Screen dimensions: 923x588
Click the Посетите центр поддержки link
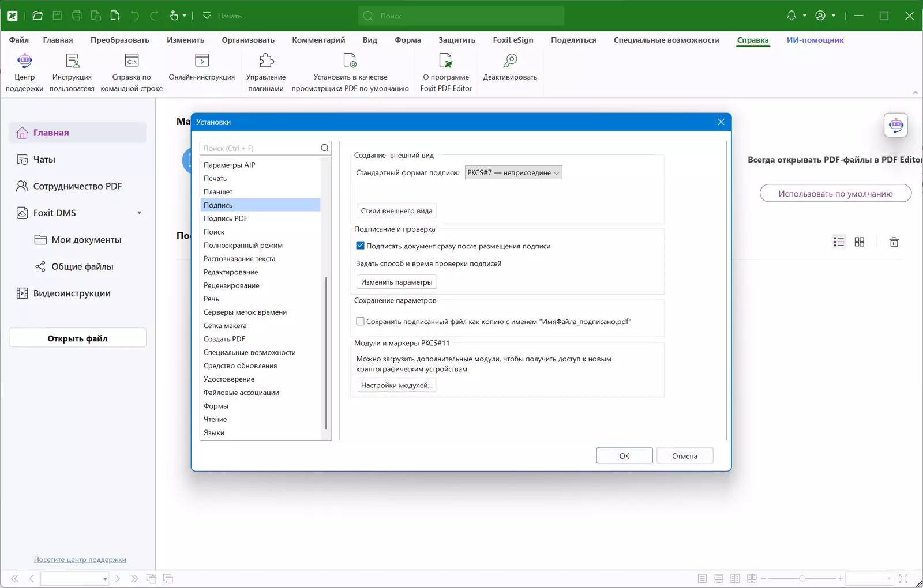click(80, 560)
